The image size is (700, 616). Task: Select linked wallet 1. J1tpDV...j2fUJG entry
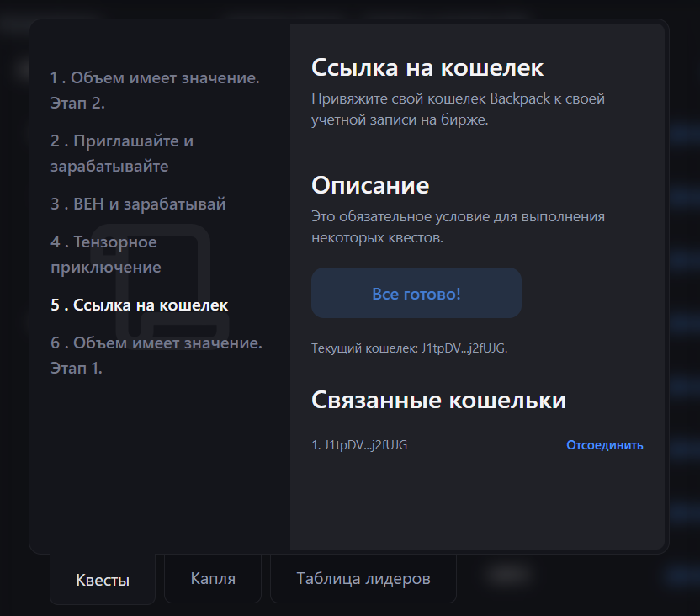point(359,445)
